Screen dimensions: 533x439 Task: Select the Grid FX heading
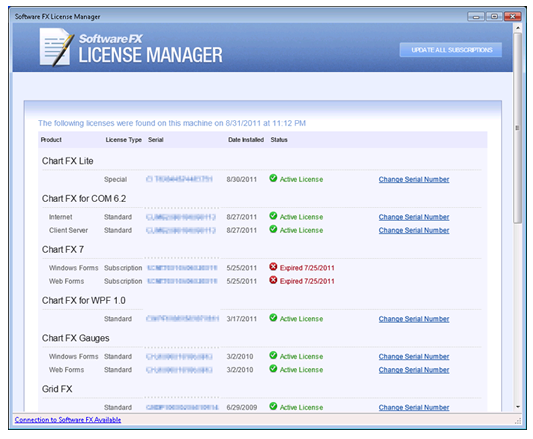pos(57,389)
